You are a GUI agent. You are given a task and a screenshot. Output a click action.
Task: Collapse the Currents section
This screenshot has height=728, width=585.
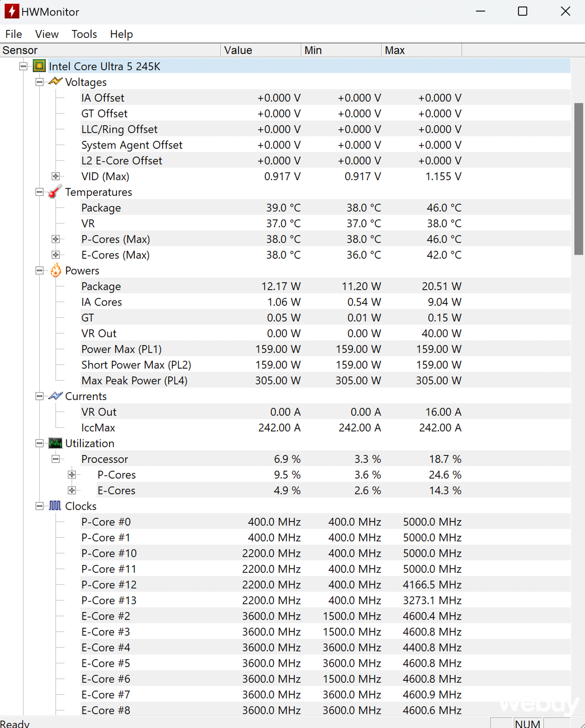click(x=39, y=396)
